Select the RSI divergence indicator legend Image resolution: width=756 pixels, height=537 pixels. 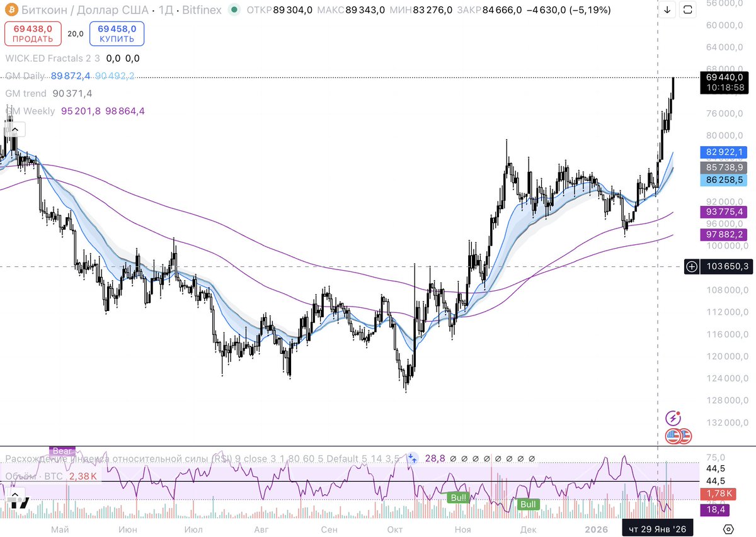(x=202, y=459)
